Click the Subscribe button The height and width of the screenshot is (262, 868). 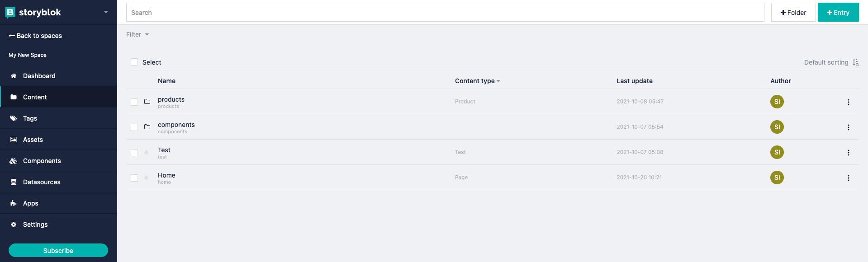coord(58,250)
